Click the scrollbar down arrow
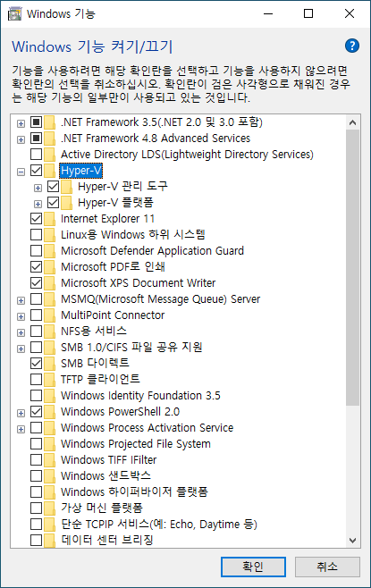Viewport: 371px width, 588px height. [352, 541]
